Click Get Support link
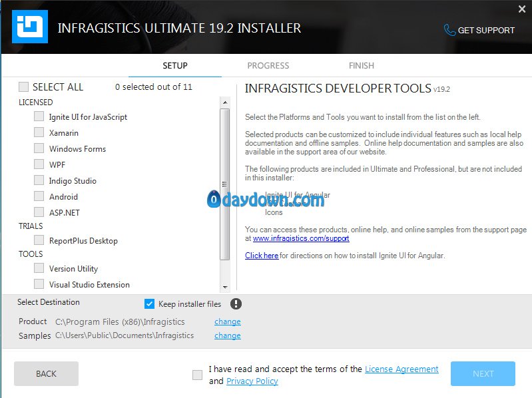The width and height of the screenshot is (532, 398). point(486,30)
